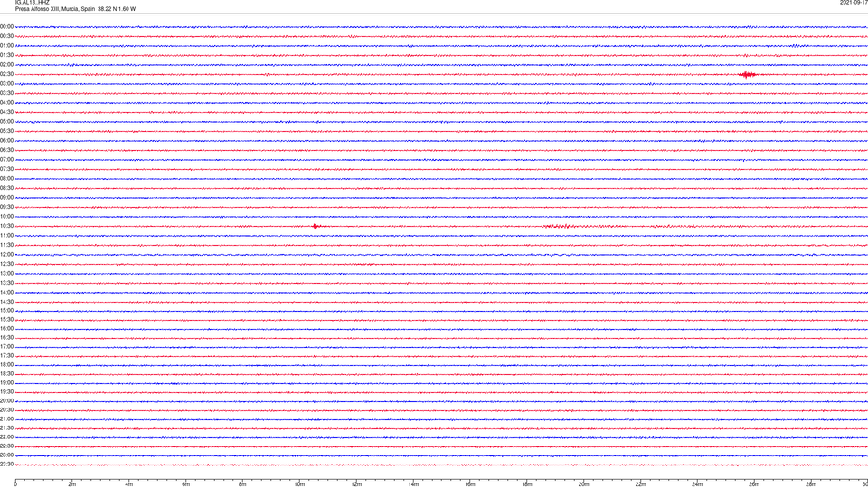Viewport: 868px width, 488px height.
Task: Select the '23:30' time row label
Action: click(x=6, y=465)
